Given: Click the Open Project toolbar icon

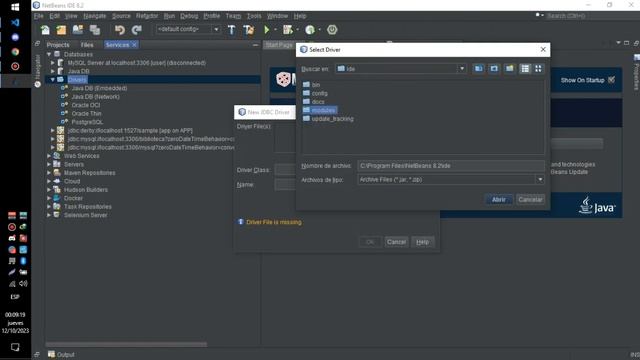Looking at the screenshot, I should click(x=78, y=30).
